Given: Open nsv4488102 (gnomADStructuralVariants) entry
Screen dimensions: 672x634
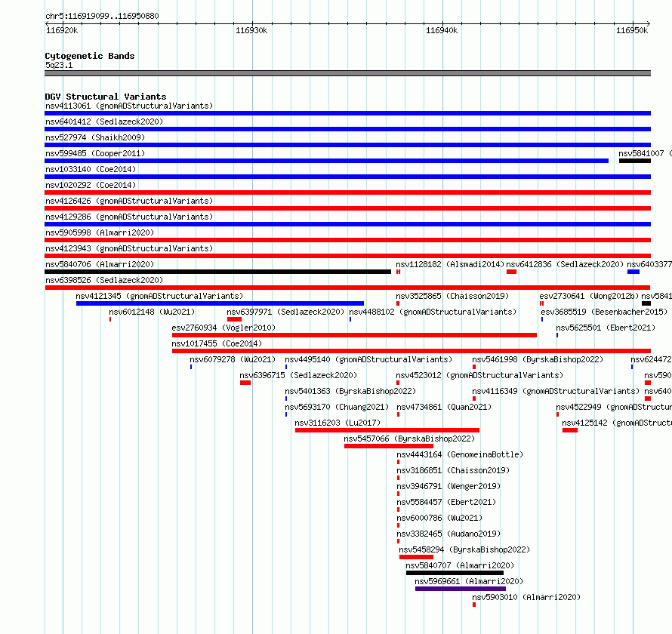Looking at the screenshot, I should click(433, 312).
